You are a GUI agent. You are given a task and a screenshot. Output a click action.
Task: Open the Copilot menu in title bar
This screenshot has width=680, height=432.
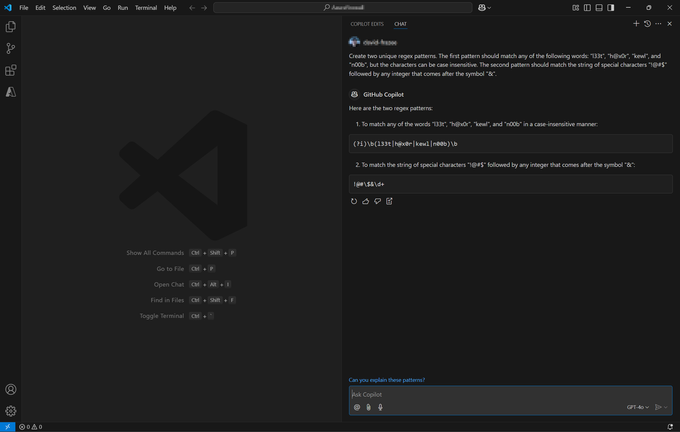tap(484, 8)
